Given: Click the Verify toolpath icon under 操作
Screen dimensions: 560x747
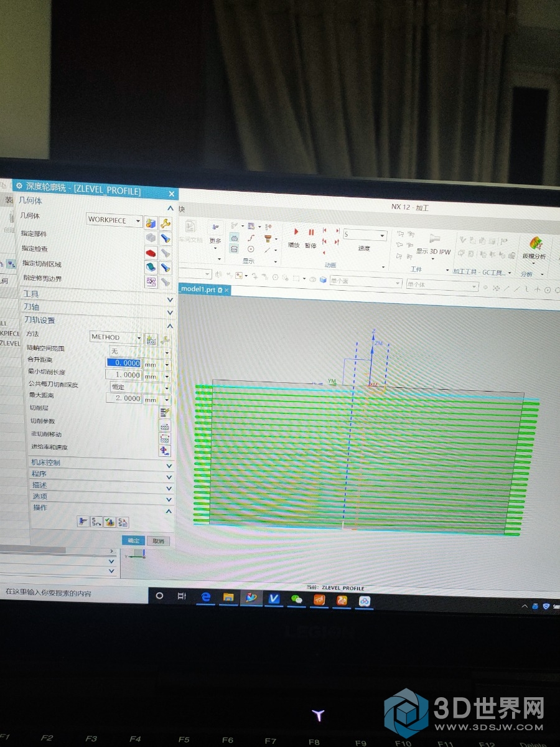Looking at the screenshot, I should click(110, 522).
